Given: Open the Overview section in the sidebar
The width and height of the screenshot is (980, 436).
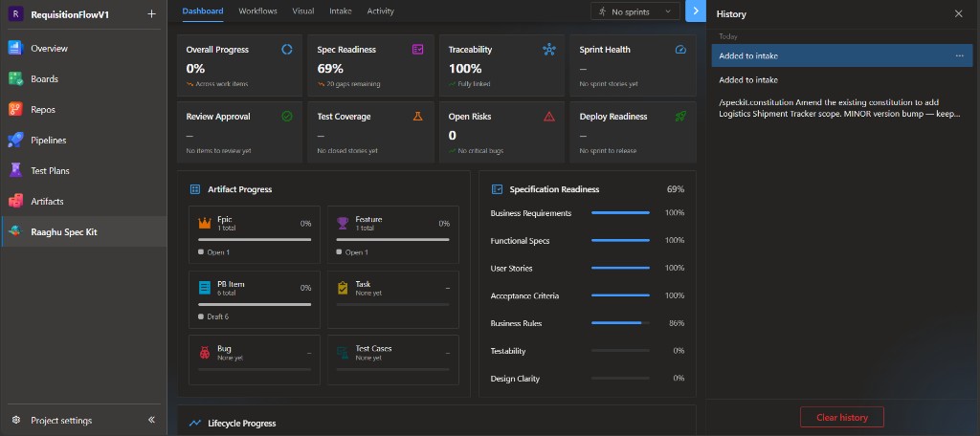Looking at the screenshot, I should [83, 48].
